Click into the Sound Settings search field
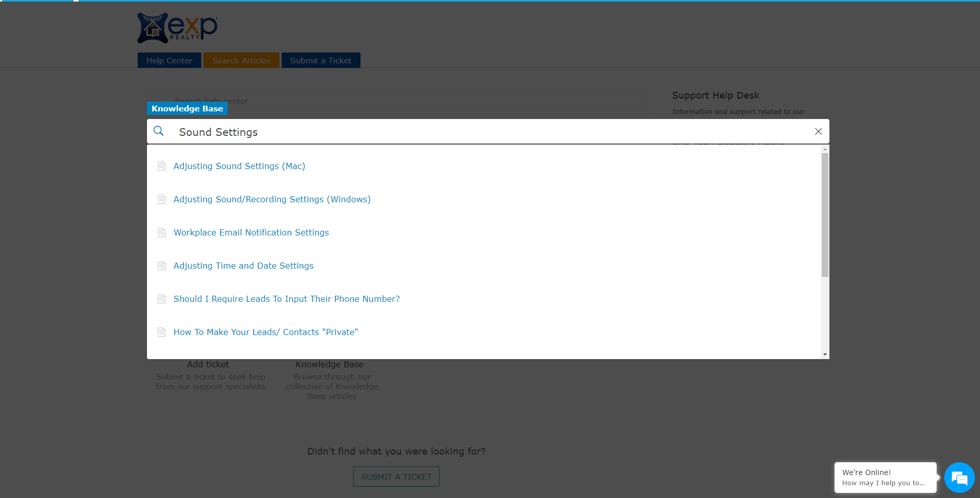This screenshot has height=498, width=980. tap(488, 132)
